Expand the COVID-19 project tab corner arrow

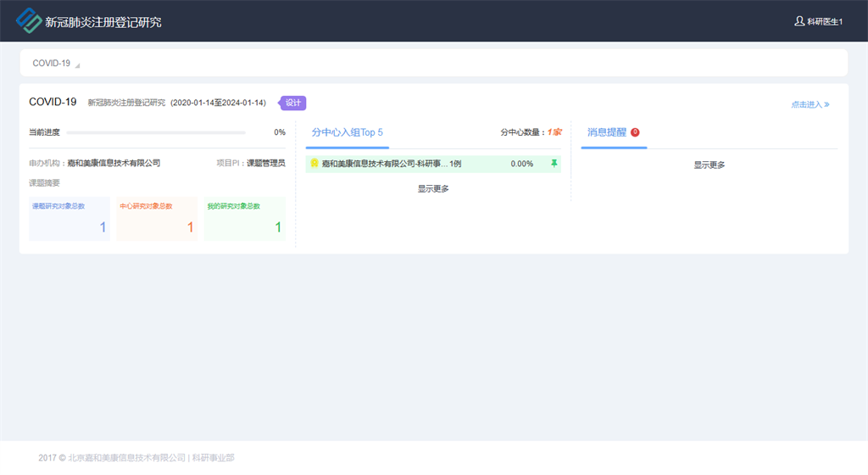coord(77,65)
